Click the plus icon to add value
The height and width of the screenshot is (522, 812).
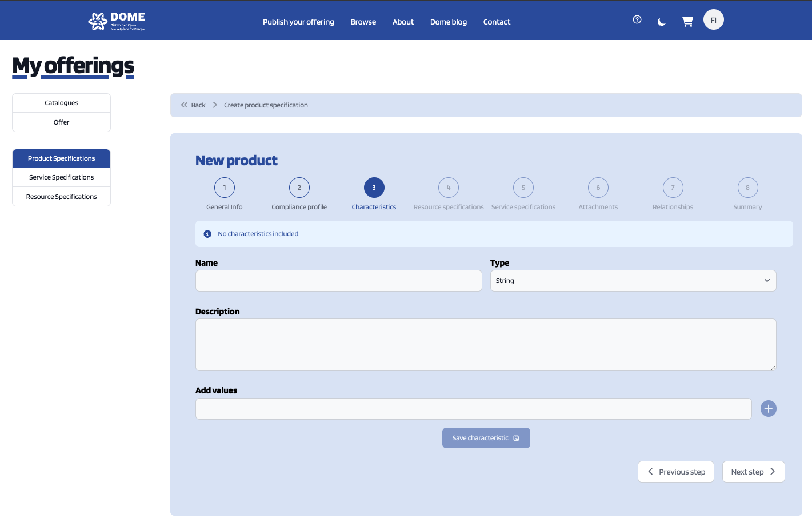point(768,409)
